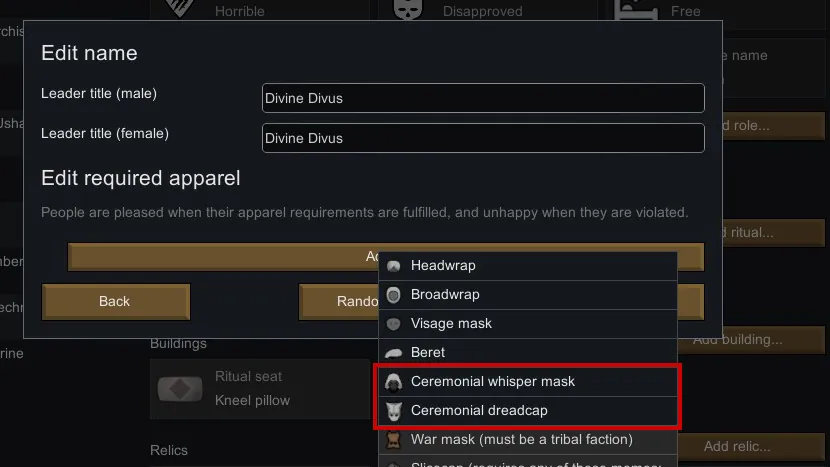Click the Add relic button

[750, 446]
